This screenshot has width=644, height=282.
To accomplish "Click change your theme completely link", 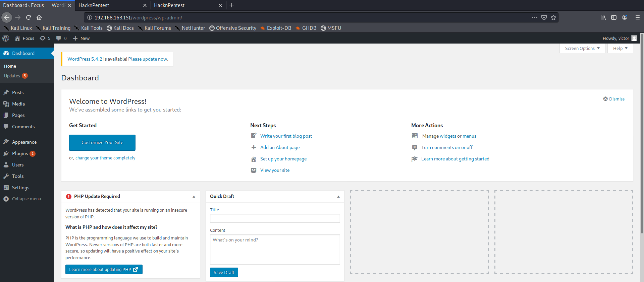I will point(105,158).
